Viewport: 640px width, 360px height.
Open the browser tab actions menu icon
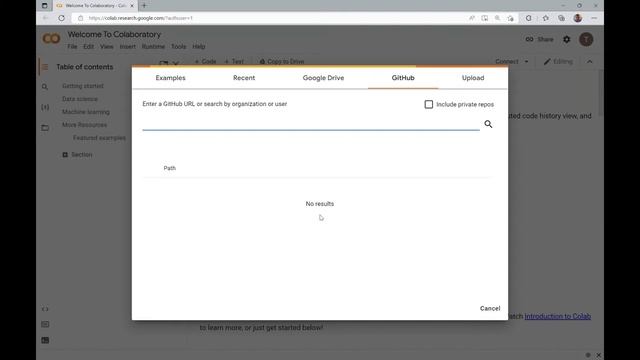pyautogui.click(x=44, y=6)
